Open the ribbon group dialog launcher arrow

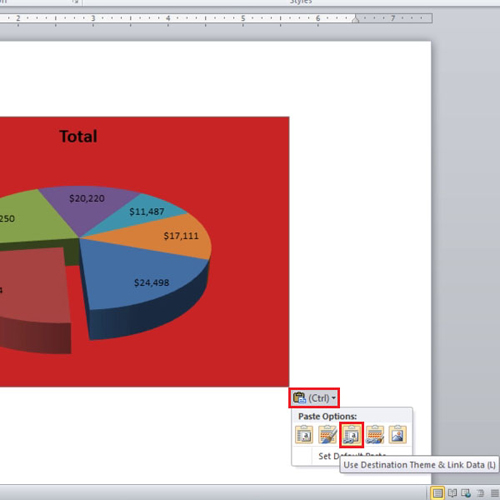click(x=76, y=2)
